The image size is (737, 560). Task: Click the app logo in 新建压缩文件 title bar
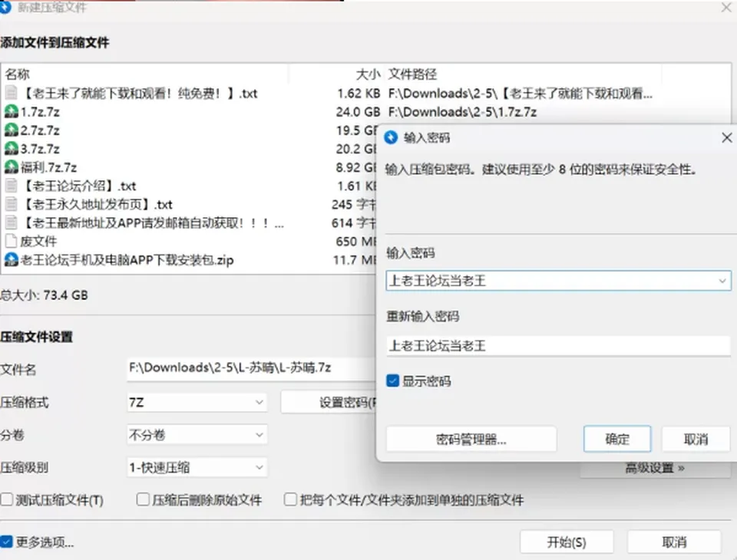click(5, 7)
